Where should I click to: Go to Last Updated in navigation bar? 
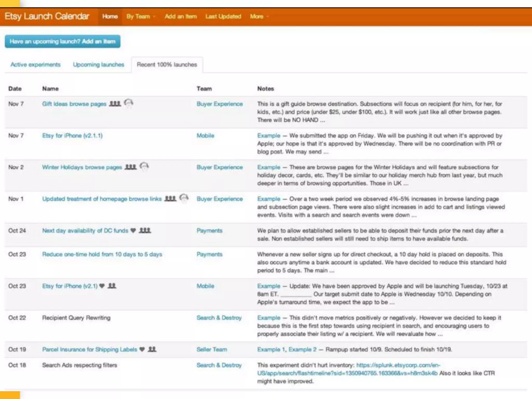tap(223, 16)
